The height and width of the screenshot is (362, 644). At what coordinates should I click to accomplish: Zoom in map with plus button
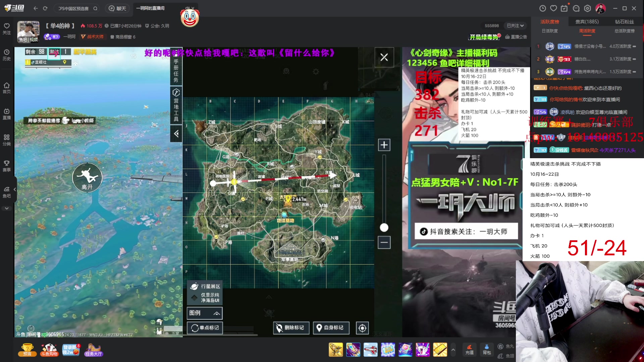coord(384,145)
